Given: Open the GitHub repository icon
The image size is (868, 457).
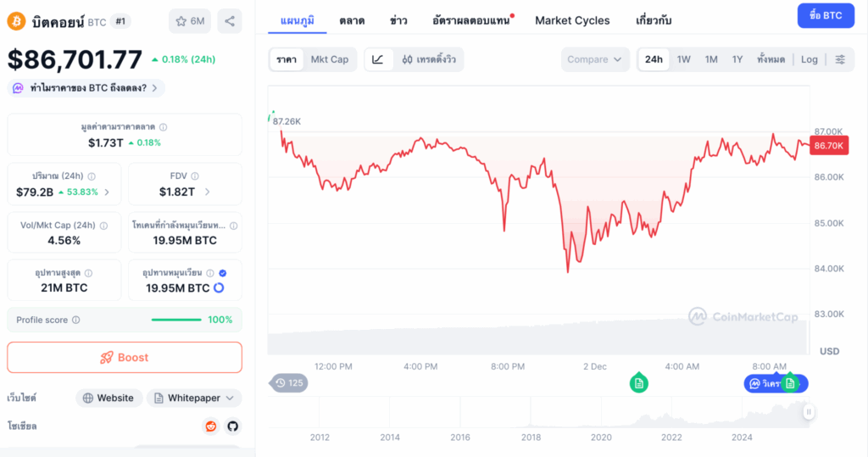Looking at the screenshot, I should coord(232,426).
